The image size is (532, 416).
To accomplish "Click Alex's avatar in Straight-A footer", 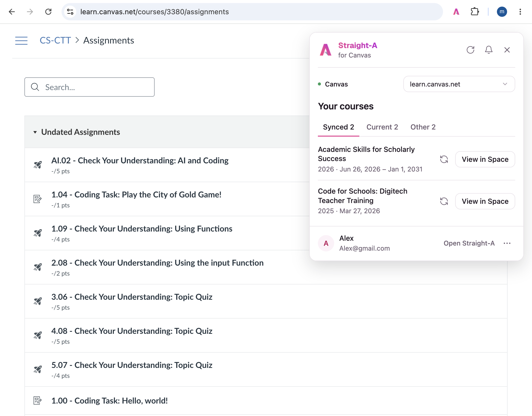I will click(x=326, y=243).
